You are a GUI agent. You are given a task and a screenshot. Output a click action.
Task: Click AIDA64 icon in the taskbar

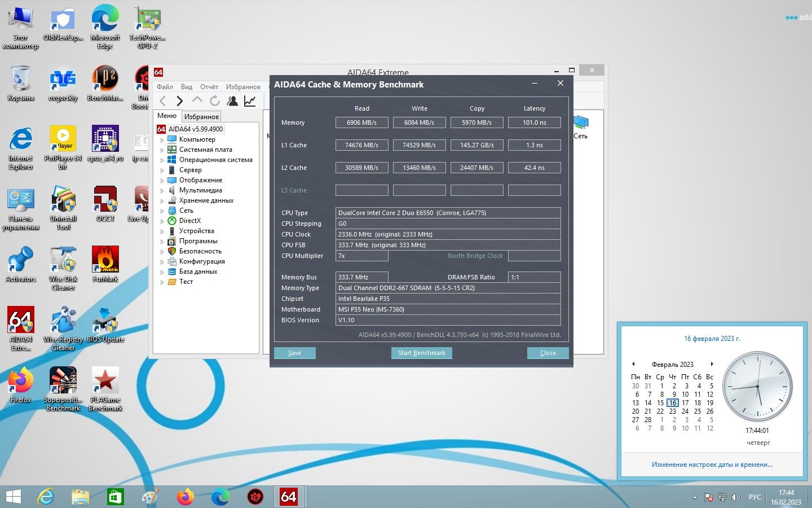tap(289, 496)
